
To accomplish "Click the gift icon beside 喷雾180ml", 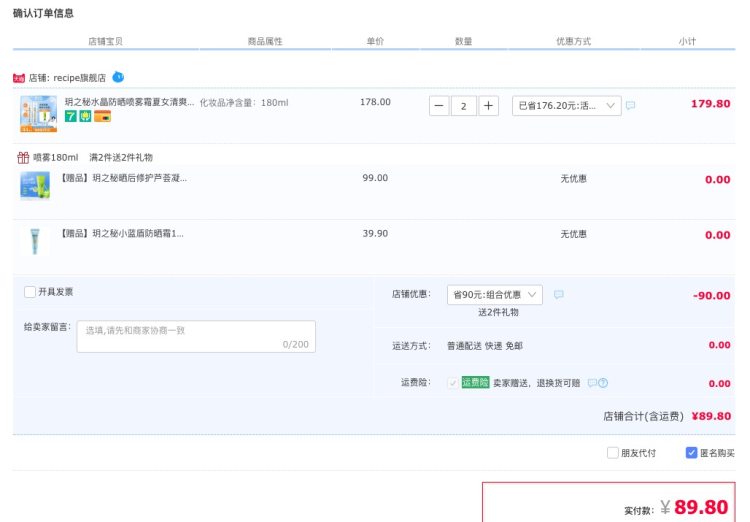I will 23,157.
